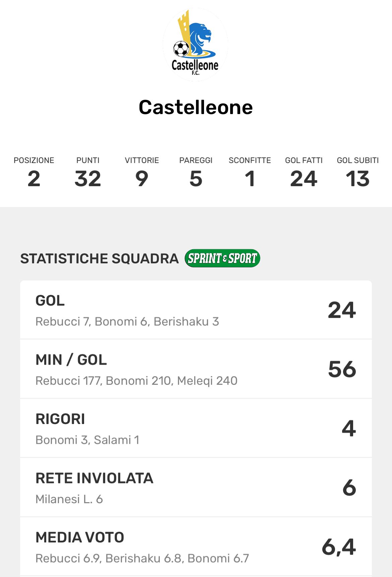Image resolution: width=392 pixels, height=577 pixels.
Task: Open the RETE INVIOLATA statistics row
Action: (196, 487)
